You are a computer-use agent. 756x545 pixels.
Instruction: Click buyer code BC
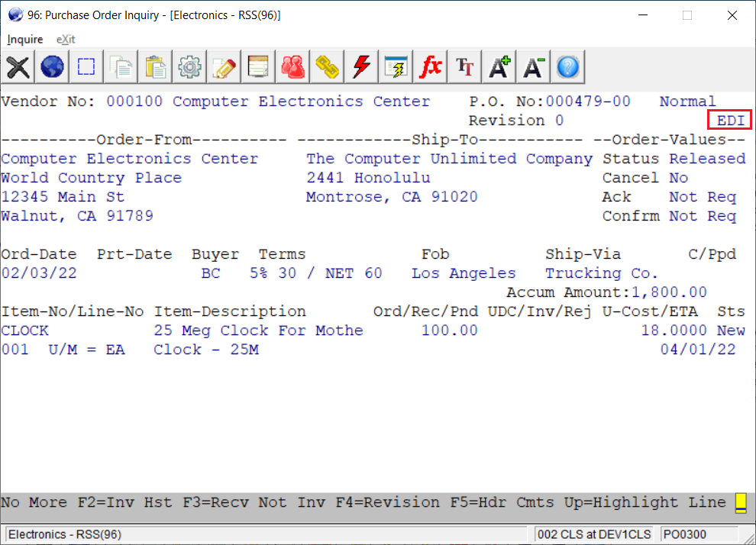pyautogui.click(x=211, y=274)
